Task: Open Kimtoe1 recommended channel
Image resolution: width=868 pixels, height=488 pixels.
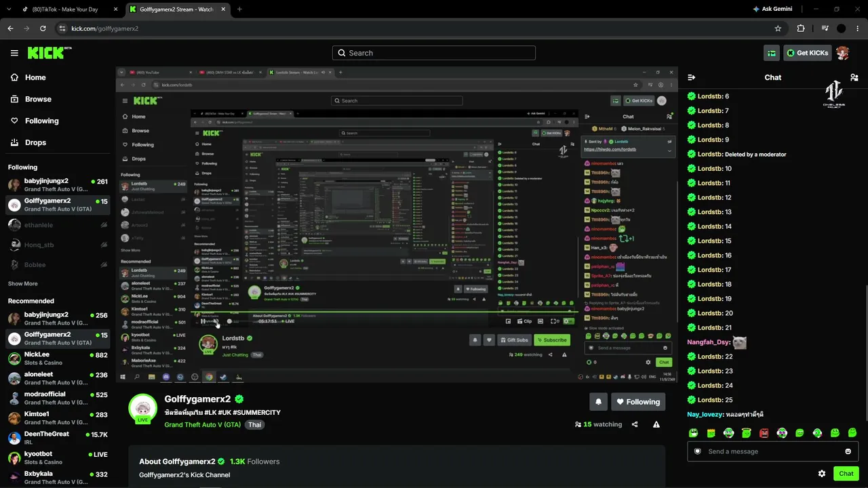Action: (x=58, y=418)
